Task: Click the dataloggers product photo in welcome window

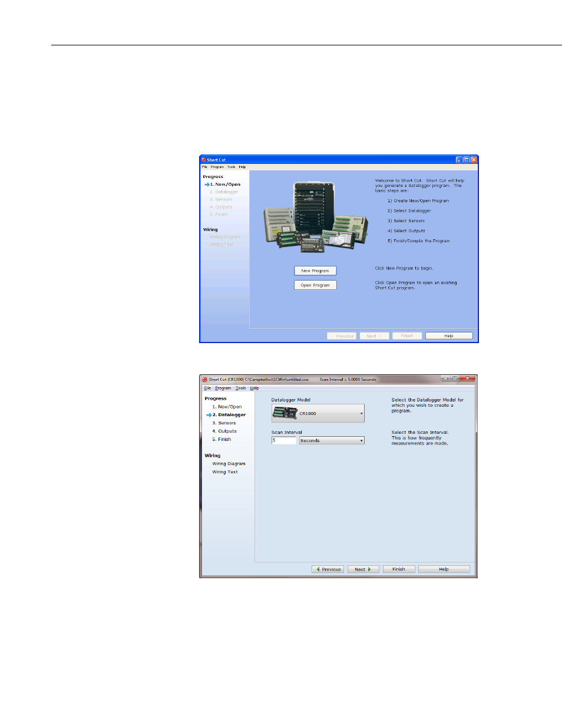Action: (x=316, y=218)
